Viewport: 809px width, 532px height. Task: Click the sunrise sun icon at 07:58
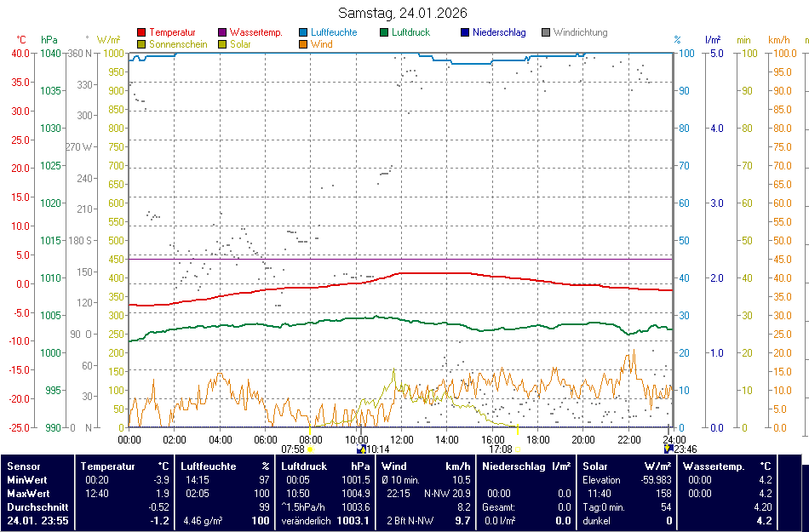click(x=310, y=449)
